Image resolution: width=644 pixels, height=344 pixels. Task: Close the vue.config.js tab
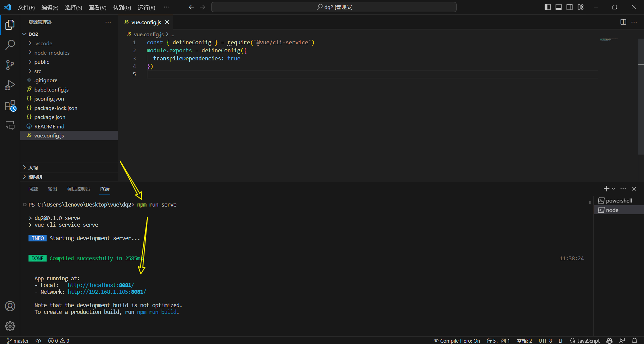tap(167, 22)
